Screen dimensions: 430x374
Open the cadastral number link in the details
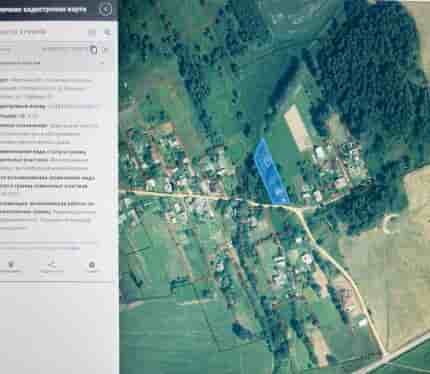click(73, 107)
